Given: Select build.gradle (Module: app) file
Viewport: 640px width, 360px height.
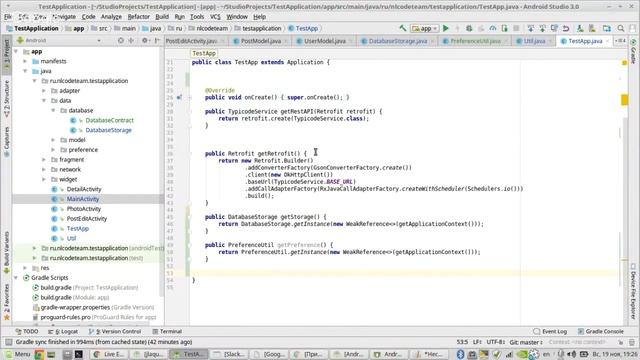Looking at the screenshot, I should [x=74, y=298].
